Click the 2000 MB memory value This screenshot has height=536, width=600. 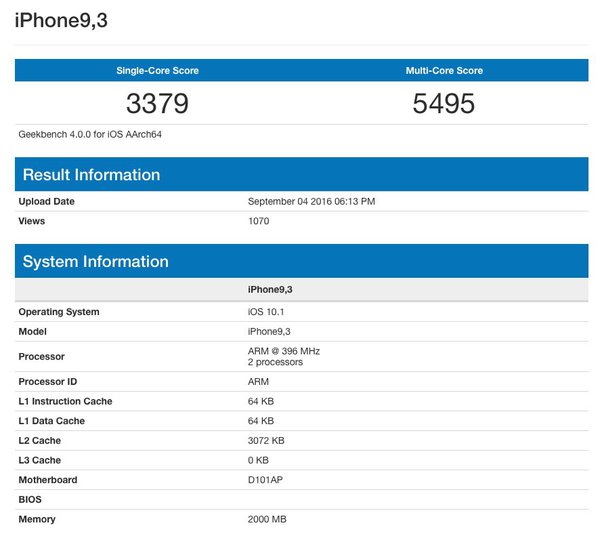(267, 519)
